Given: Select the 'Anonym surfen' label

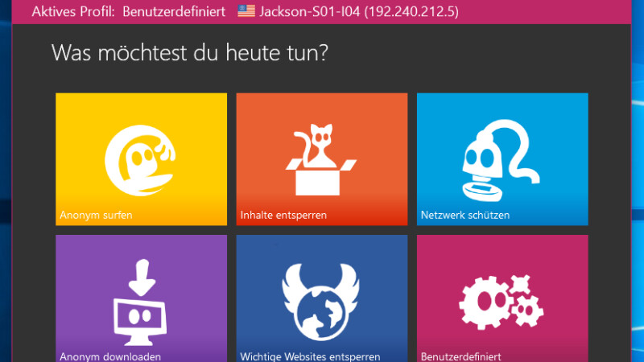Looking at the screenshot, I should click(x=96, y=215).
